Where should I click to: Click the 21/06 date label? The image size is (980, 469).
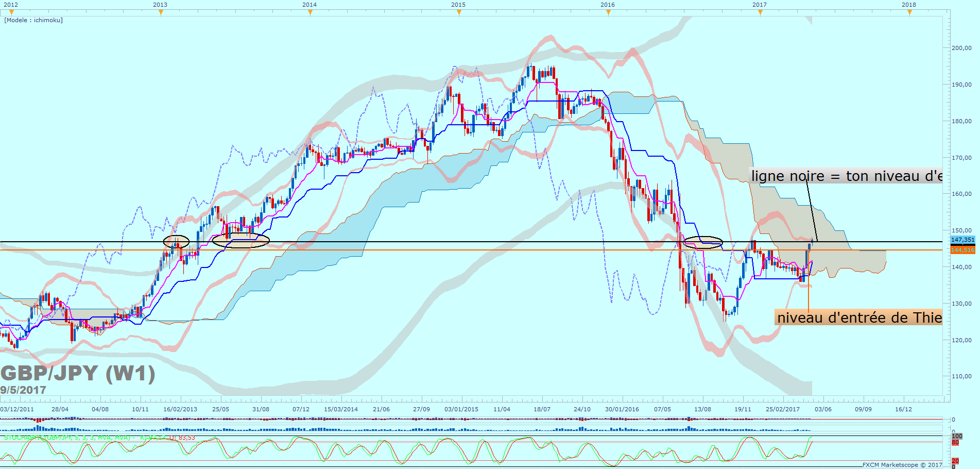coord(381,409)
